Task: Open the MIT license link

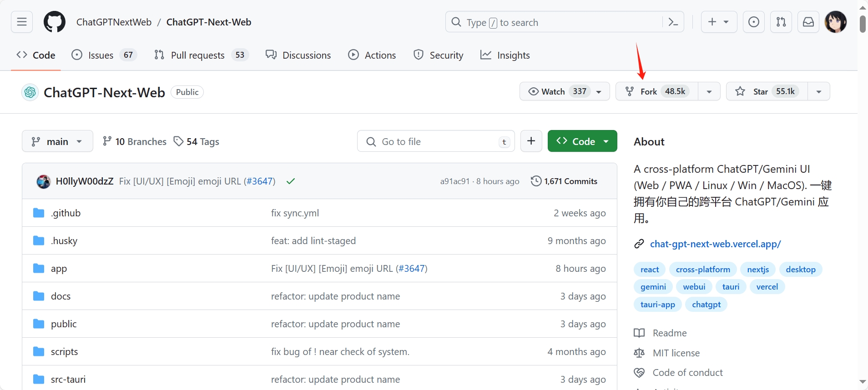Action: tap(676, 353)
